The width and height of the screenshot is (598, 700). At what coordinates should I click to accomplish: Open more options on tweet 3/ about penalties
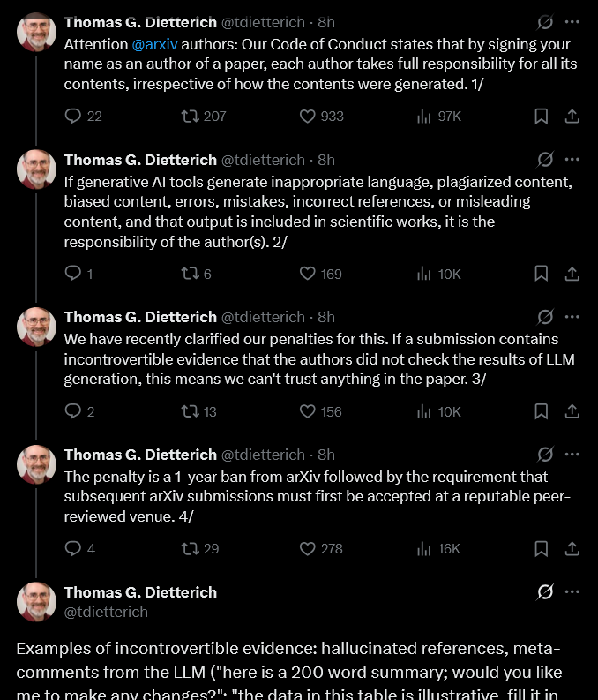572,317
